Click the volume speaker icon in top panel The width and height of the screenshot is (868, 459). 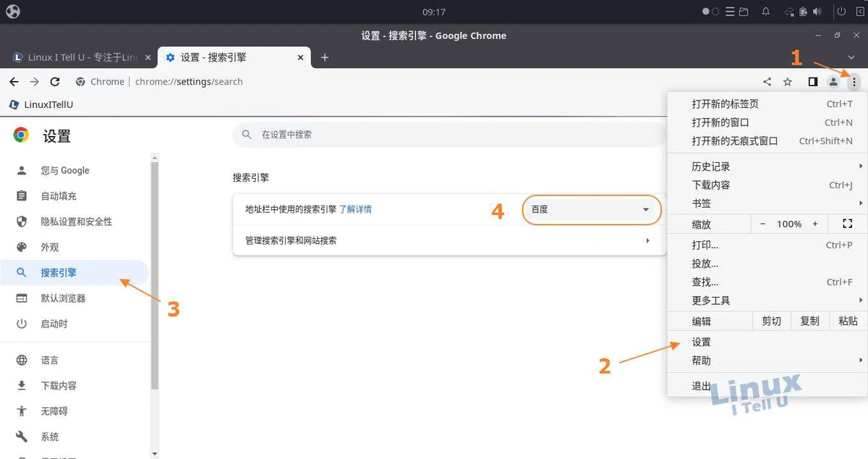(x=817, y=12)
